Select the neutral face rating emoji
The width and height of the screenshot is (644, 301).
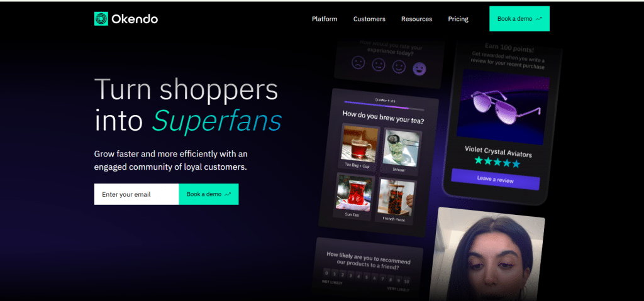click(379, 65)
